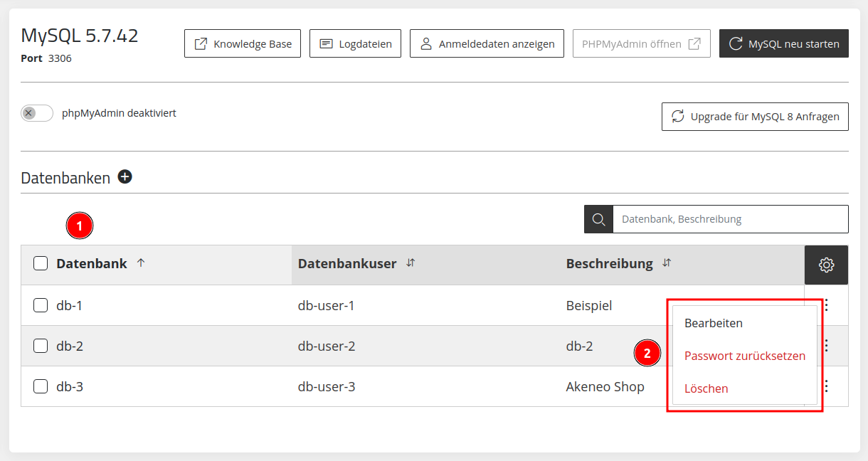Click PHPMyAdmin öffnen button
The image size is (868, 461).
click(642, 43)
